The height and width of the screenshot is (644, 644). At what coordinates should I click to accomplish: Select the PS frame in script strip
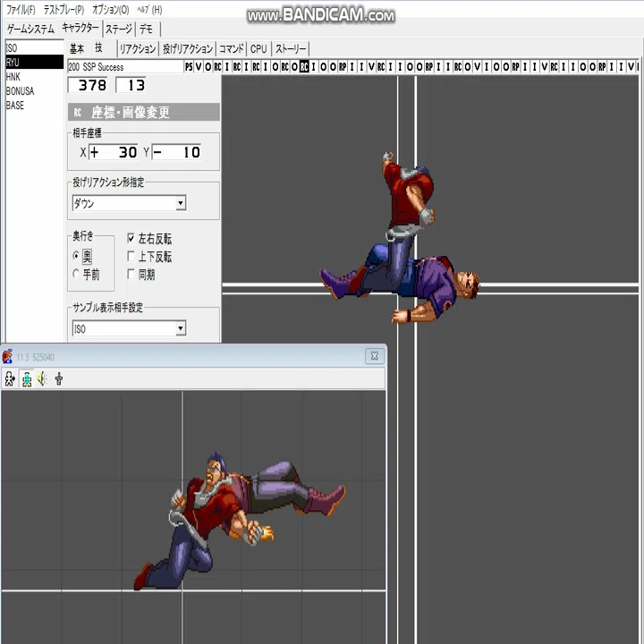[189, 66]
